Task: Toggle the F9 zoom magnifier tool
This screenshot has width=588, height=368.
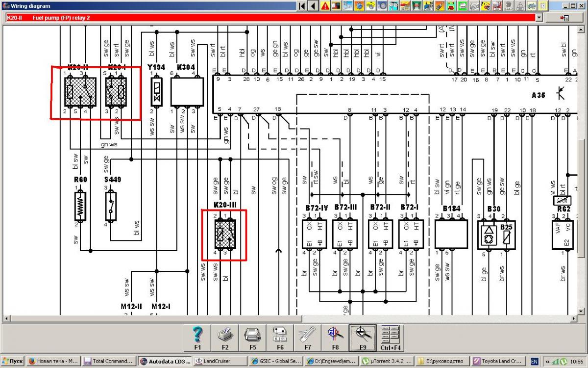Action: [x=363, y=338]
